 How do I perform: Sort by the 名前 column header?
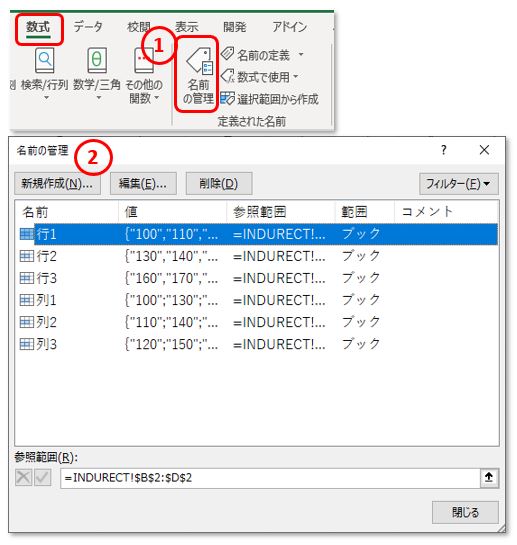pyautogui.click(x=66, y=212)
